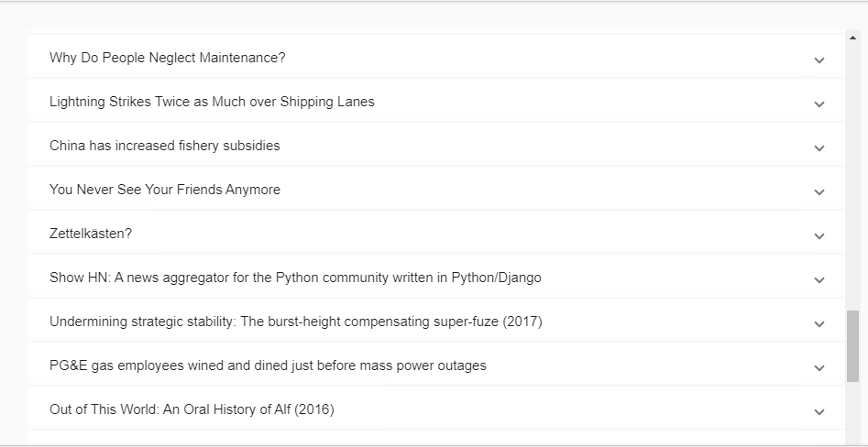Expand chevron for 'Why Do People Neglect Maintenance?'
The image size is (868, 447).
[819, 60]
